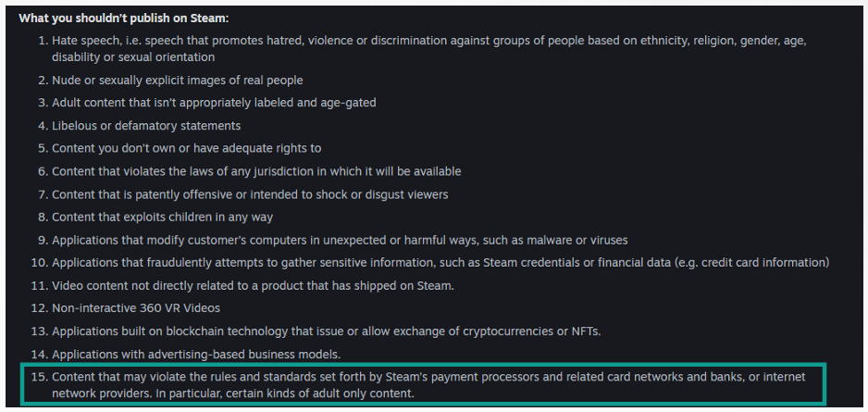Image resolution: width=868 pixels, height=412 pixels.
Task: Click the list number 15 marker
Action: click(x=40, y=377)
